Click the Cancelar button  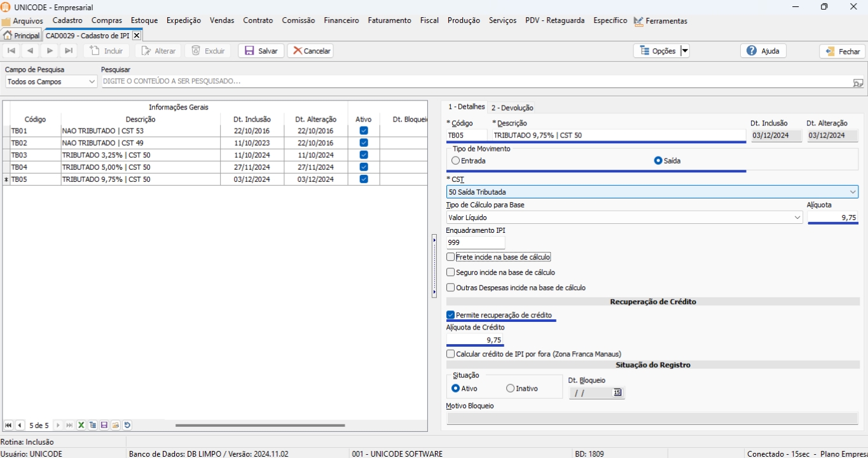310,51
